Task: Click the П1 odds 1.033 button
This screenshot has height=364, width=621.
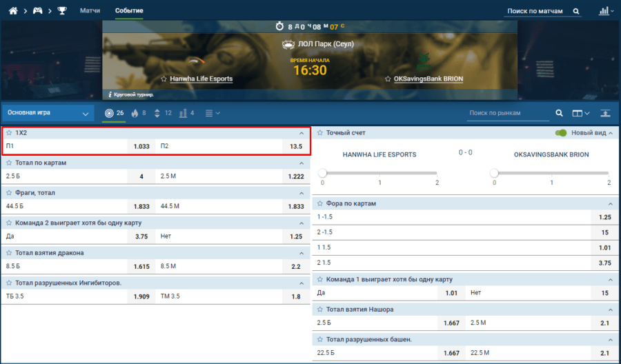Action: [141, 146]
